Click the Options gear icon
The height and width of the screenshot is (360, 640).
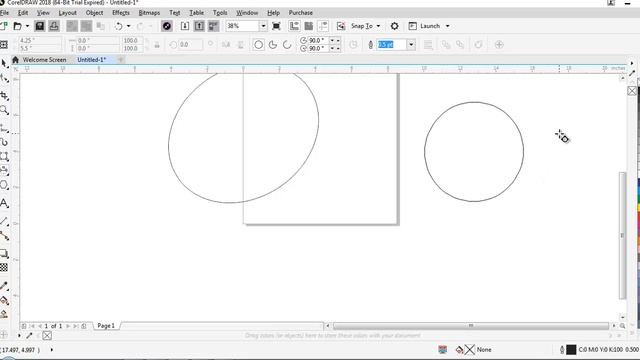click(394, 26)
